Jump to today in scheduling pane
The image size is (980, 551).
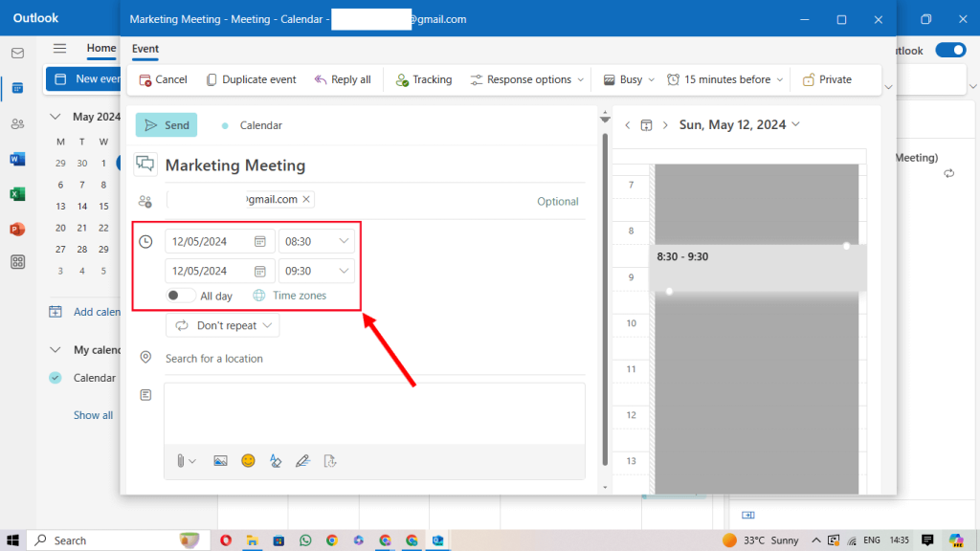(646, 125)
